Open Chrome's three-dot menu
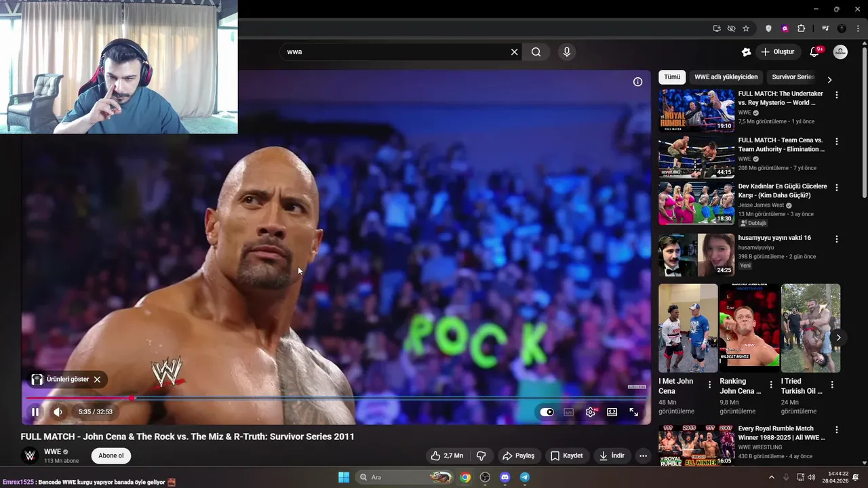 pyautogui.click(x=858, y=28)
